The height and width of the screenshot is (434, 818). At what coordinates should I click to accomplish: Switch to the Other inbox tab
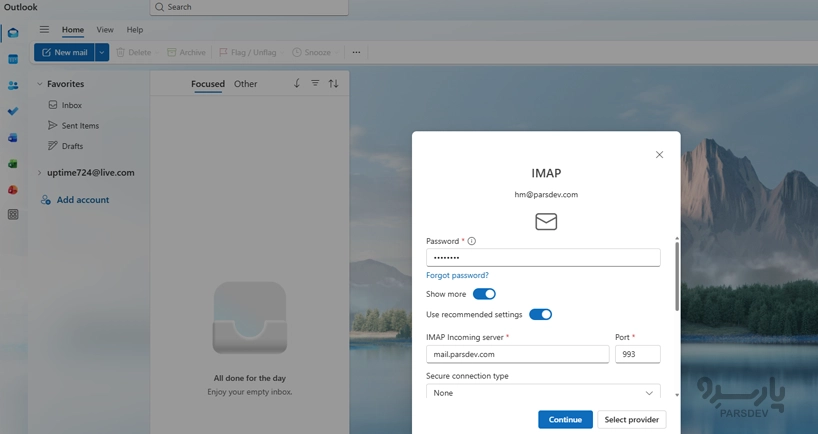245,84
